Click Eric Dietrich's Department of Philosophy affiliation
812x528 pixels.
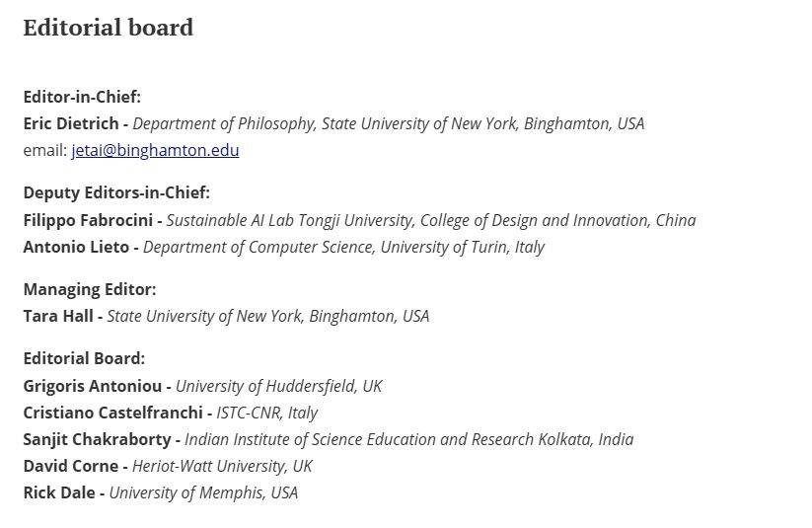click(x=389, y=123)
